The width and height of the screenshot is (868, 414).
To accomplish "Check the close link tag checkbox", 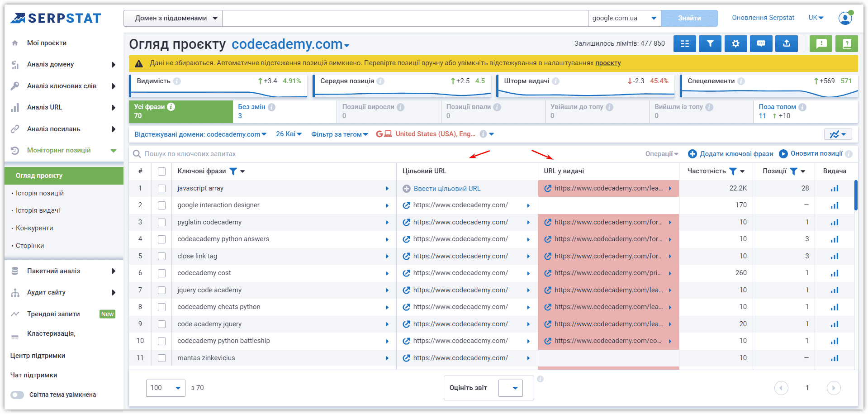I will 161,256.
